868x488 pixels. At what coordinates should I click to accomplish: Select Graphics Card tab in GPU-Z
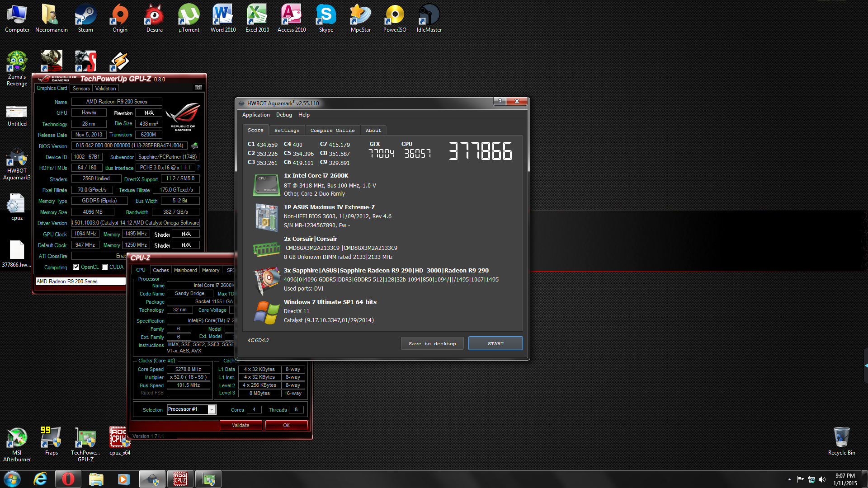coord(52,88)
